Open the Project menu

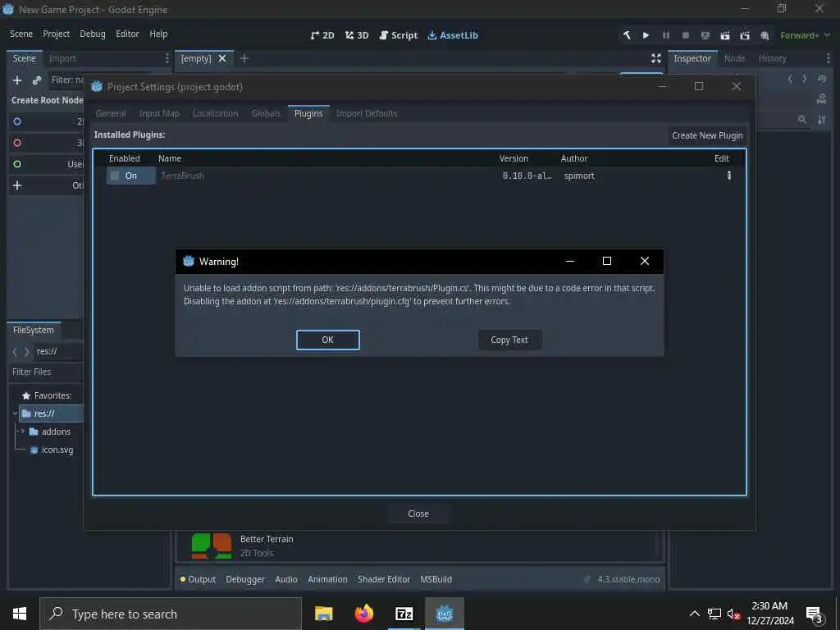pyautogui.click(x=57, y=34)
